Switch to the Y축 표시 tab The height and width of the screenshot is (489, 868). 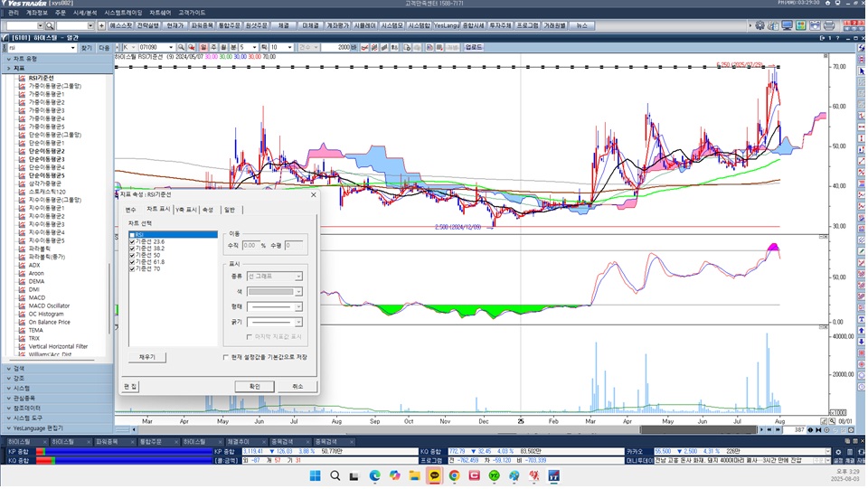pos(184,210)
